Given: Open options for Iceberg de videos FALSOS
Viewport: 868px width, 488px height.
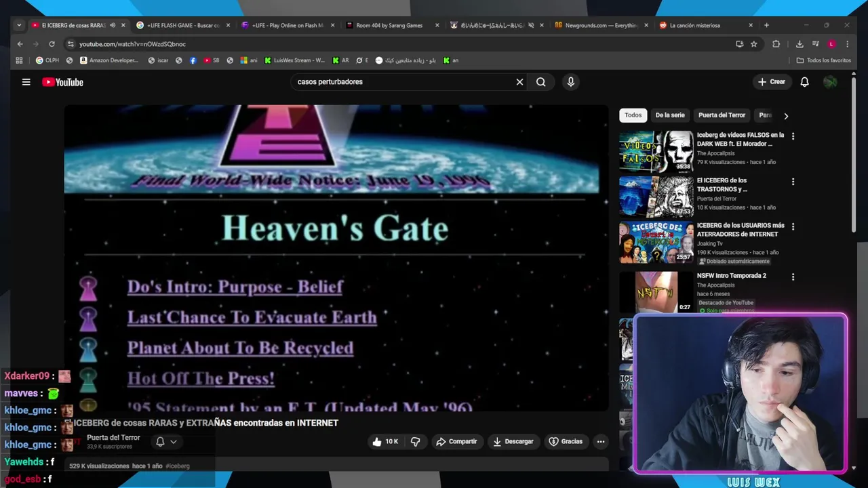Looking at the screenshot, I should pos(793,136).
